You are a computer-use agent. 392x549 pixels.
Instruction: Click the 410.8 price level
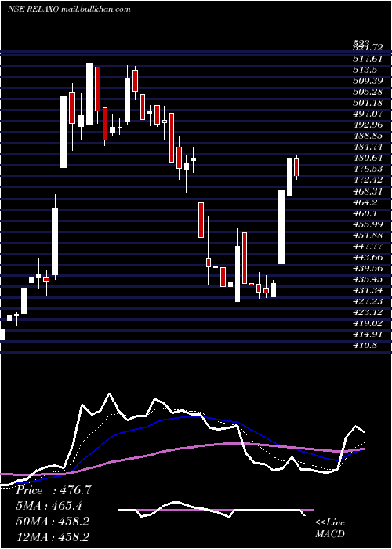365,346
